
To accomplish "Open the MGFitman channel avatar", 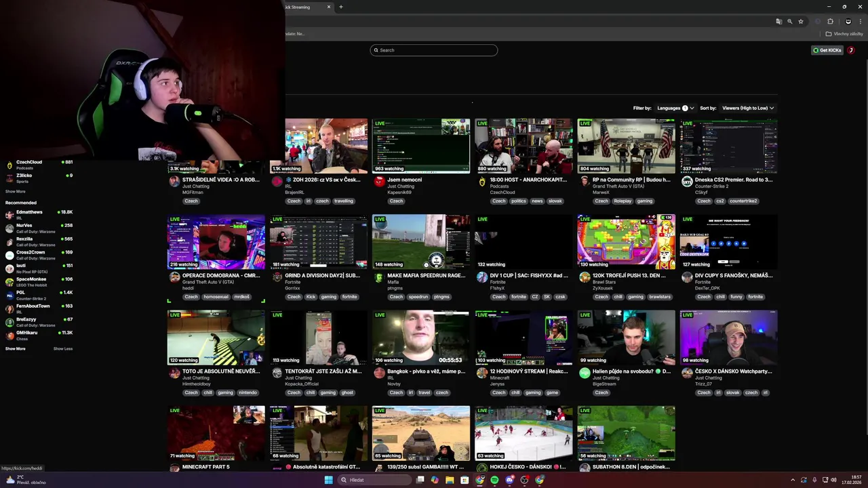I will click(x=174, y=182).
